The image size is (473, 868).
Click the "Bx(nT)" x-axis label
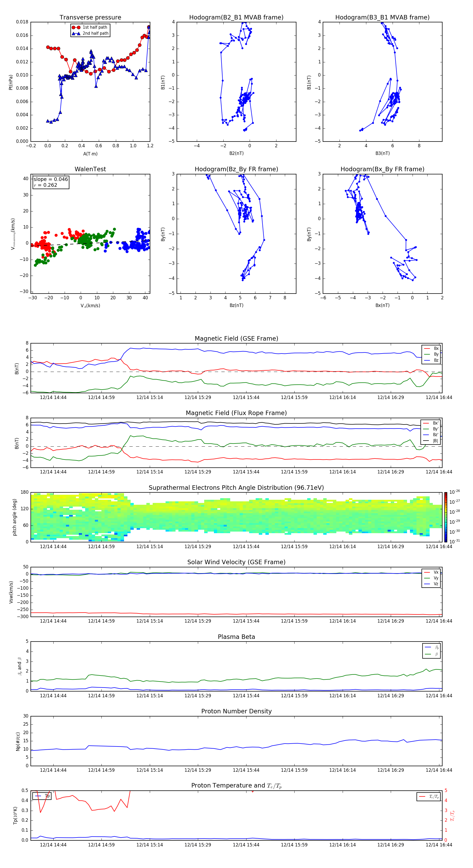tap(382, 305)
